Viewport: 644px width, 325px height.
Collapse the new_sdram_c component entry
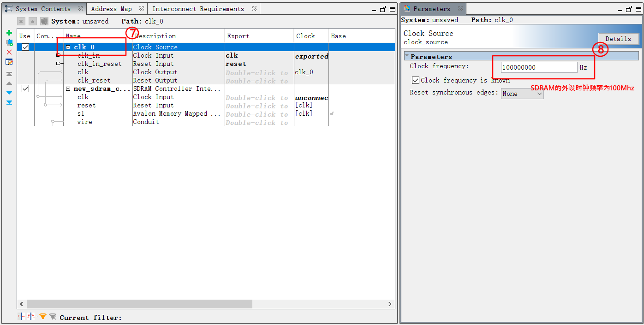[68, 89]
